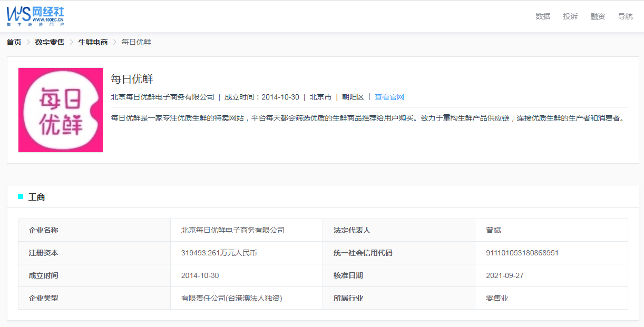The width and height of the screenshot is (644, 327).
Task: Open the 导航 navigation menu
Action: (x=625, y=16)
